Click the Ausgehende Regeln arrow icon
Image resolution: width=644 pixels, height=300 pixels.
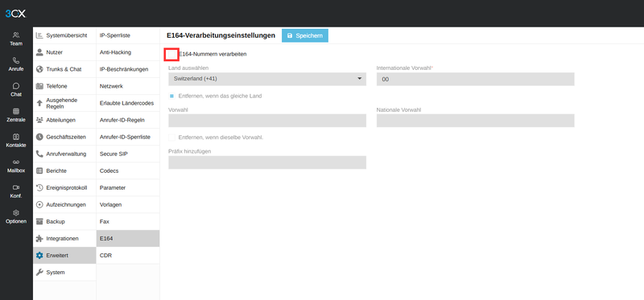coord(39,103)
